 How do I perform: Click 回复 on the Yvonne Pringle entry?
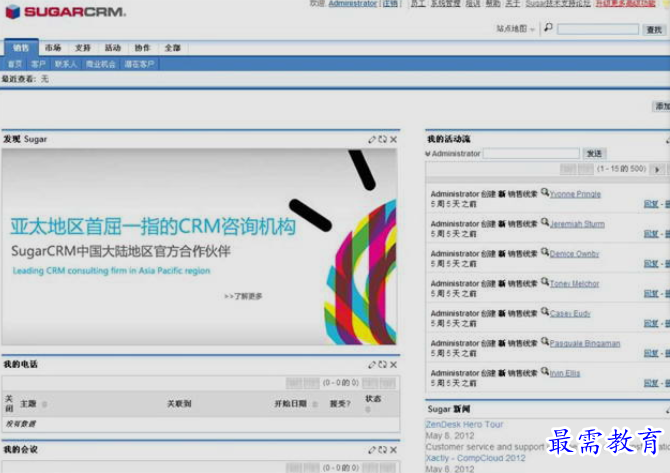point(651,204)
